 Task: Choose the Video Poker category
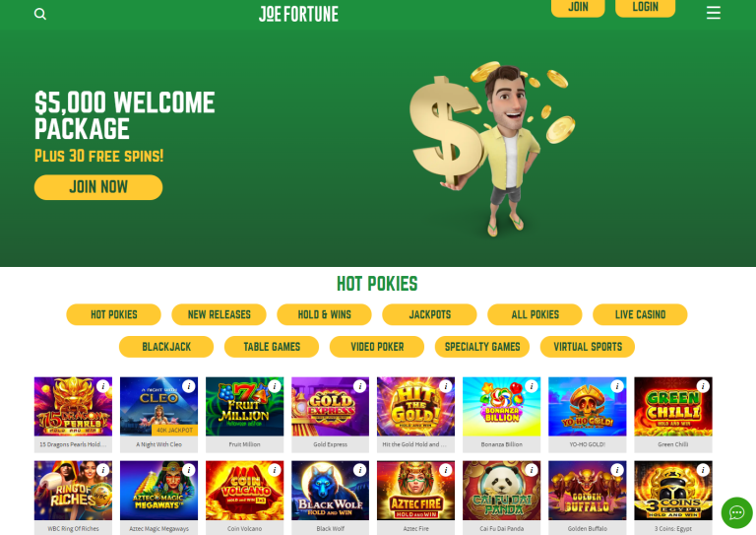point(377,347)
